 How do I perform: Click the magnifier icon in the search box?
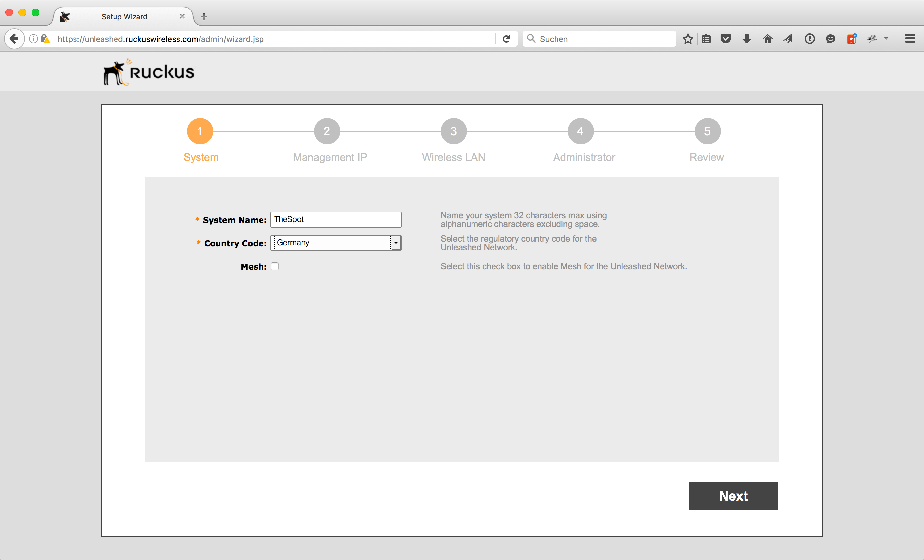pyautogui.click(x=531, y=39)
